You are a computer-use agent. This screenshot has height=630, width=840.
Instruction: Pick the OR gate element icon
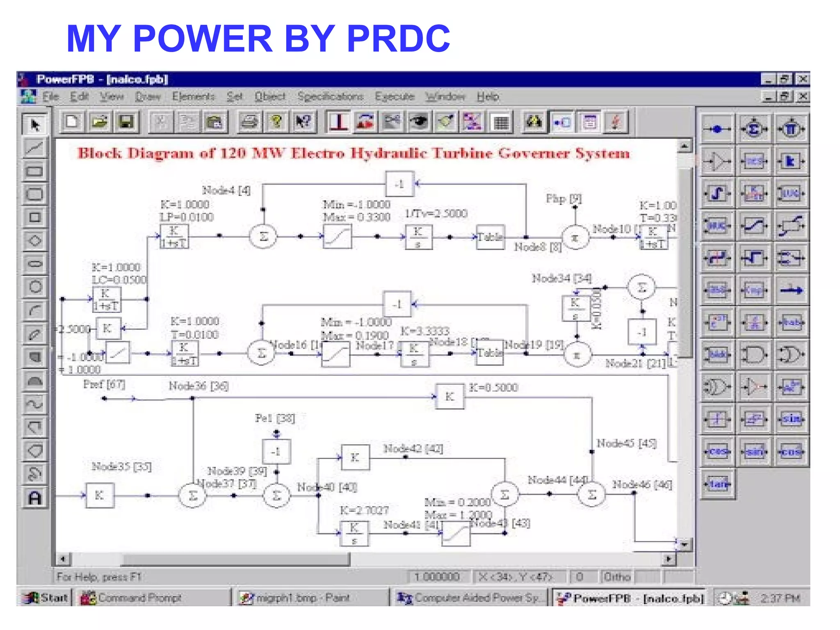[x=791, y=354]
